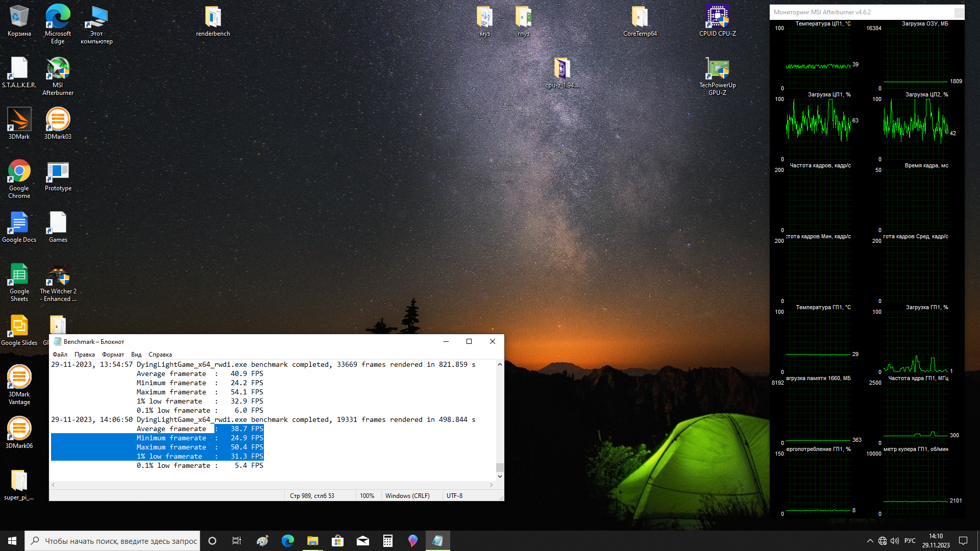The width and height of the screenshot is (980, 551).
Task: Click the Notepad horizontal scrollbar right arrow
Action: coord(492,485)
